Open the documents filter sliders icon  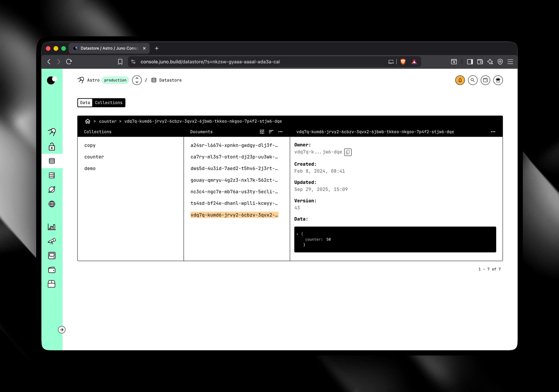pos(262,132)
